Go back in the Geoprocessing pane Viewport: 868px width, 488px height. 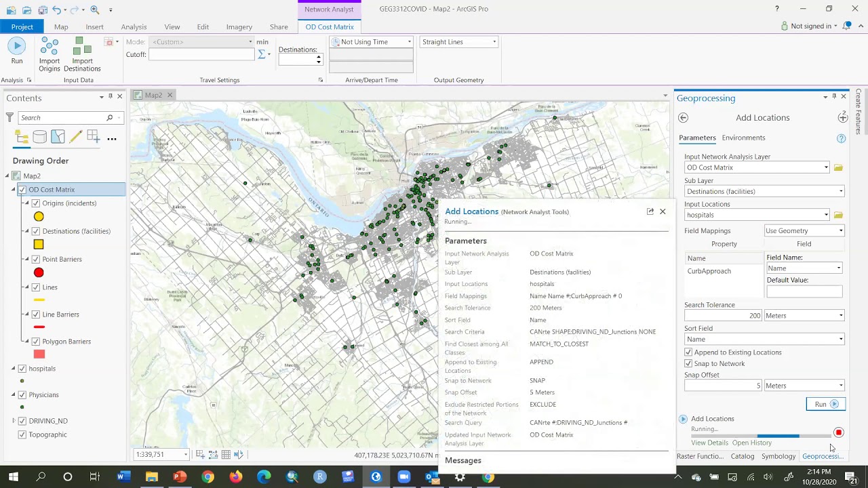pos(683,118)
